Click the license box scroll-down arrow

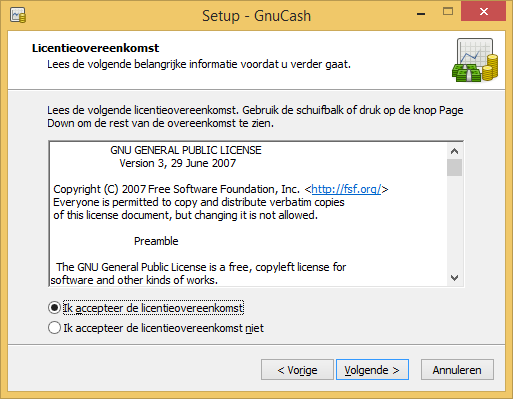454,278
